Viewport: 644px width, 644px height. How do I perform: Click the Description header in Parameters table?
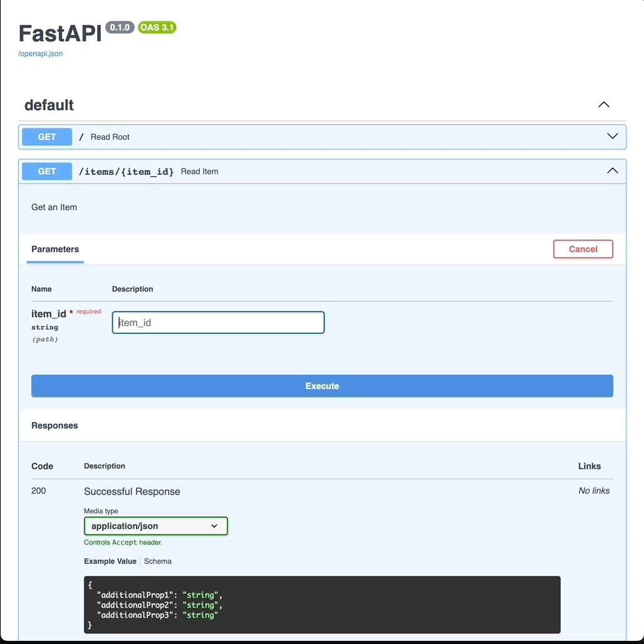pos(133,289)
